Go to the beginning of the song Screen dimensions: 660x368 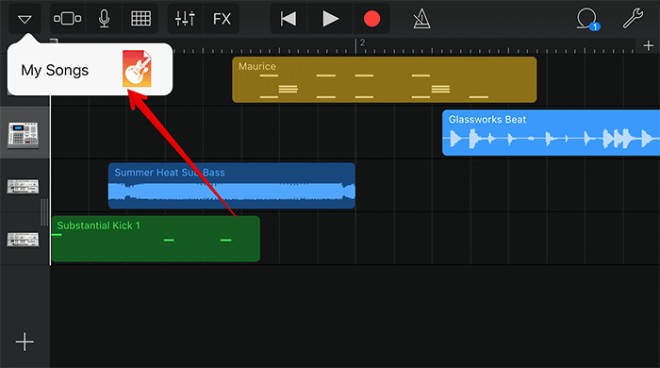click(x=288, y=19)
